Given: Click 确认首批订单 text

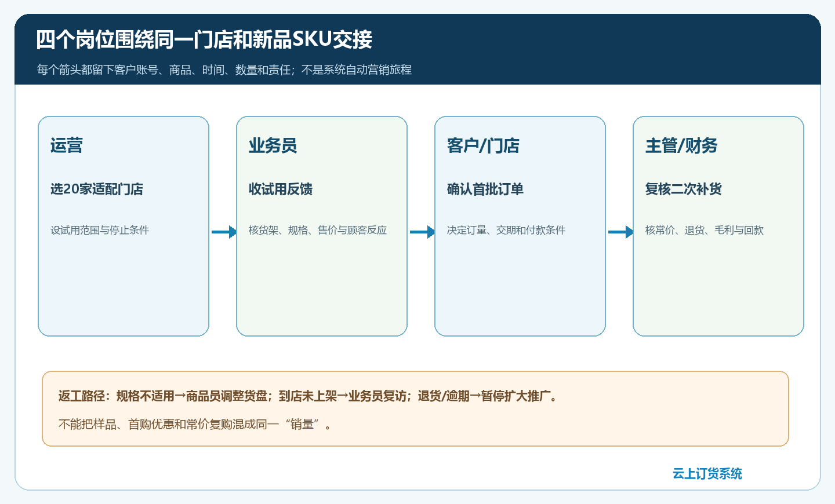Looking at the screenshot, I should coord(485,189).
